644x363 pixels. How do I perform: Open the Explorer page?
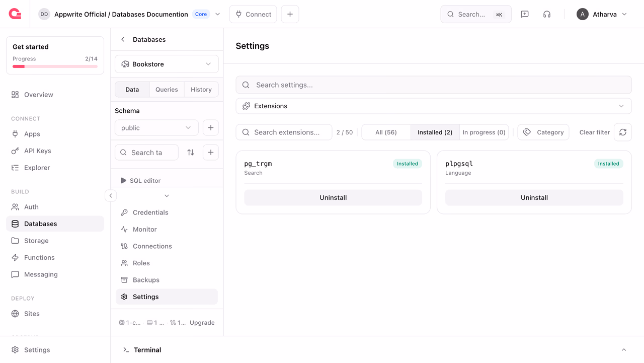[55, 168]
